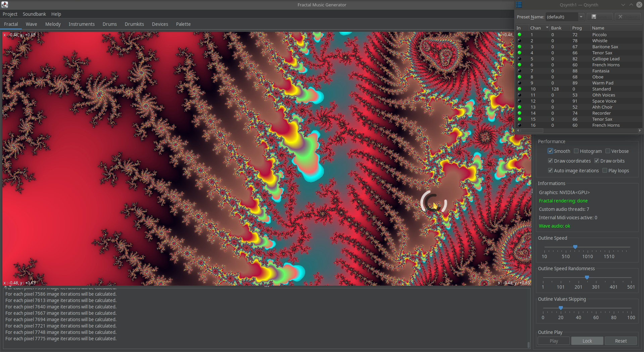The image size is (644, 352).
Task: Click the LED indicator for Space Voice
Action: [x=520, y=101]
